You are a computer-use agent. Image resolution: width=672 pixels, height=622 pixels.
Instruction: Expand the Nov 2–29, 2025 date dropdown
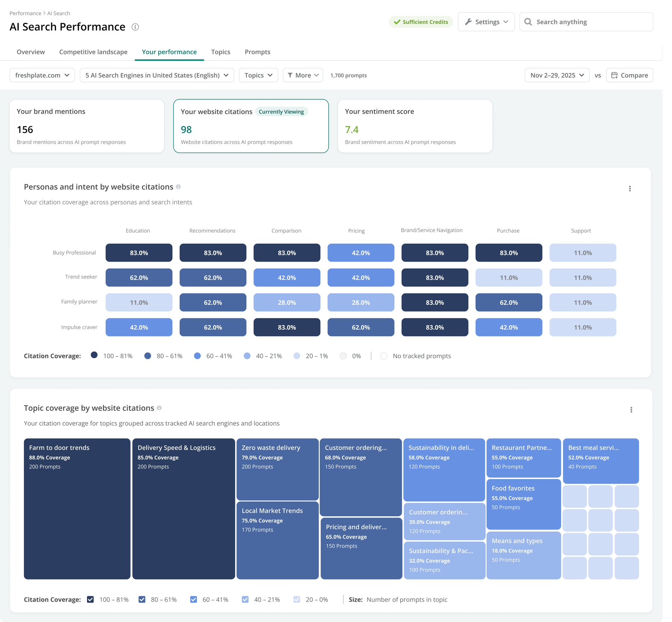point(557,75)
